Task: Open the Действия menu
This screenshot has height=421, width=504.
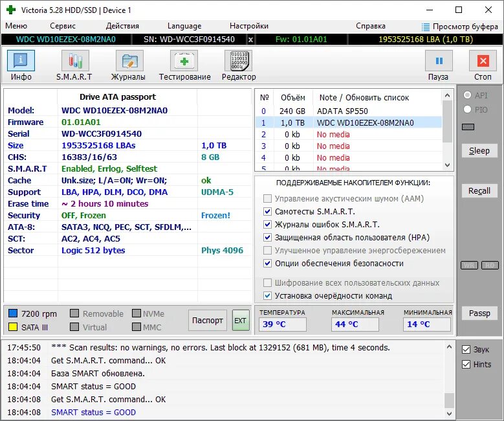Action: tap(122, 26)
